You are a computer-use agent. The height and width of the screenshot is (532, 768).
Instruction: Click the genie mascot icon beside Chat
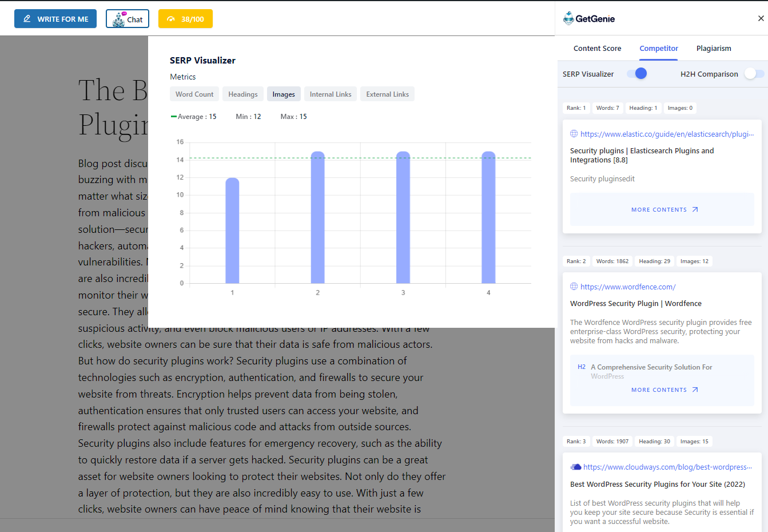tap(119, 19)
